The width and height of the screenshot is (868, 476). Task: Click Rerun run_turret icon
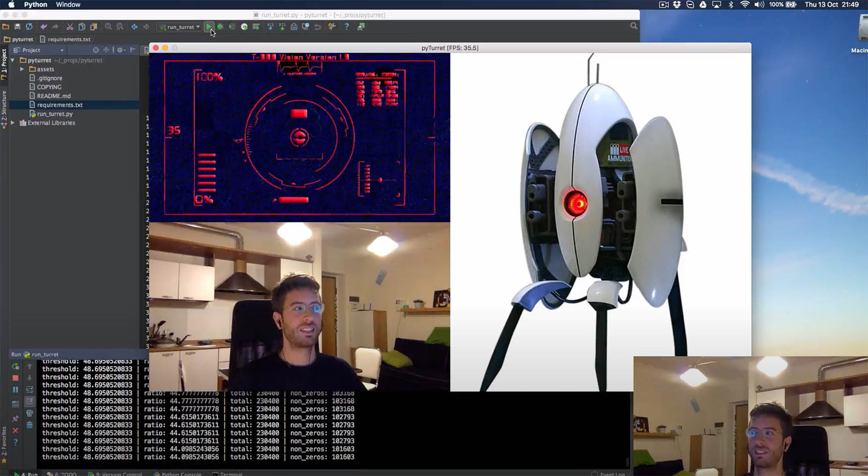point(15,366)
